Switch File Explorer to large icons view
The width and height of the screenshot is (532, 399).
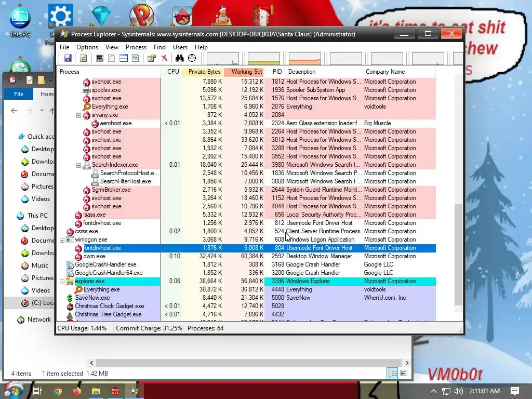[404, 373]
